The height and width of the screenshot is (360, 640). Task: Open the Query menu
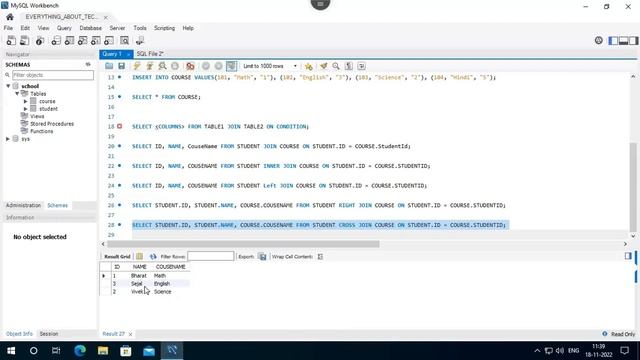click(64, 28)
